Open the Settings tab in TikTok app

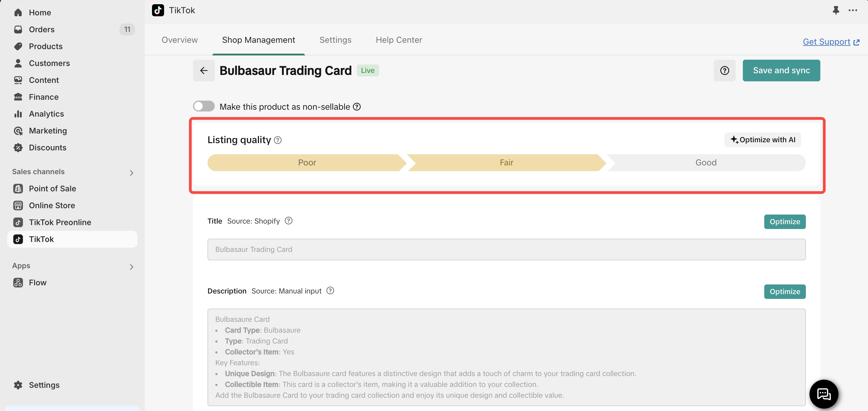click(x=335, y=40)
